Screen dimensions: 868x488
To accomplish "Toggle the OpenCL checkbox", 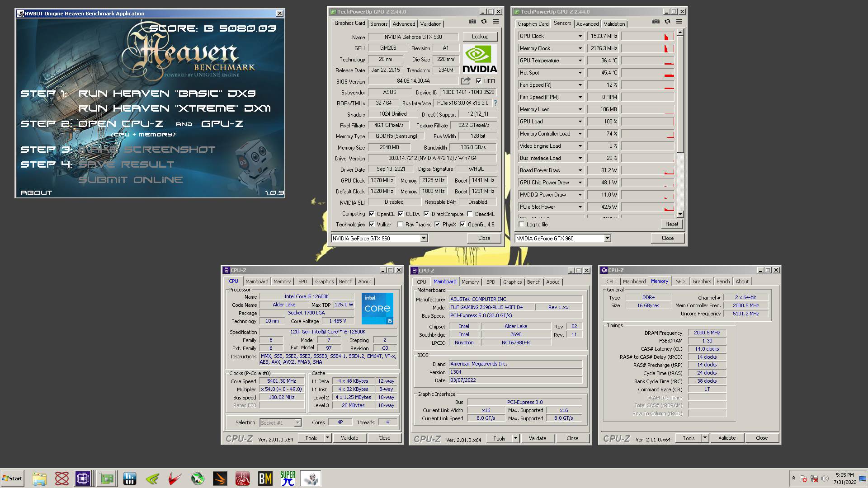I will [x=372, y=214].
